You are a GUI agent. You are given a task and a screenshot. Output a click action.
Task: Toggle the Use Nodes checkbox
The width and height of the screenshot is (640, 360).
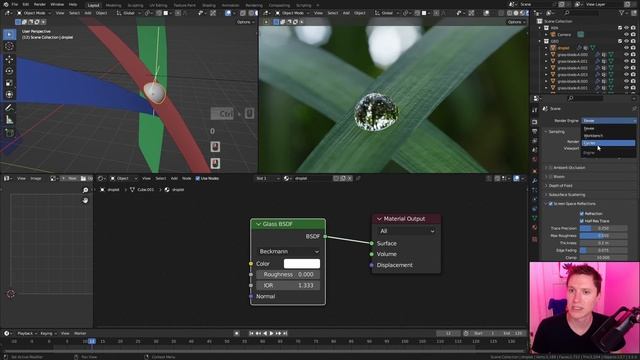198,178
